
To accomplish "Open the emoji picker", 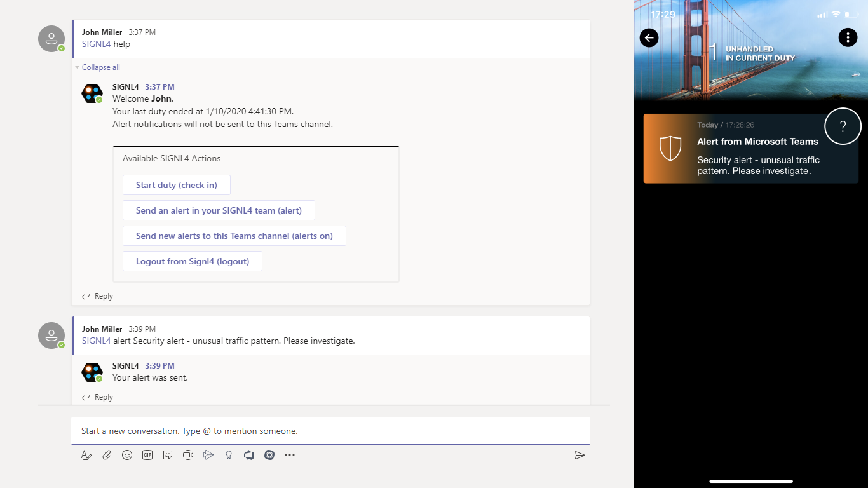I will click(127, 455).
